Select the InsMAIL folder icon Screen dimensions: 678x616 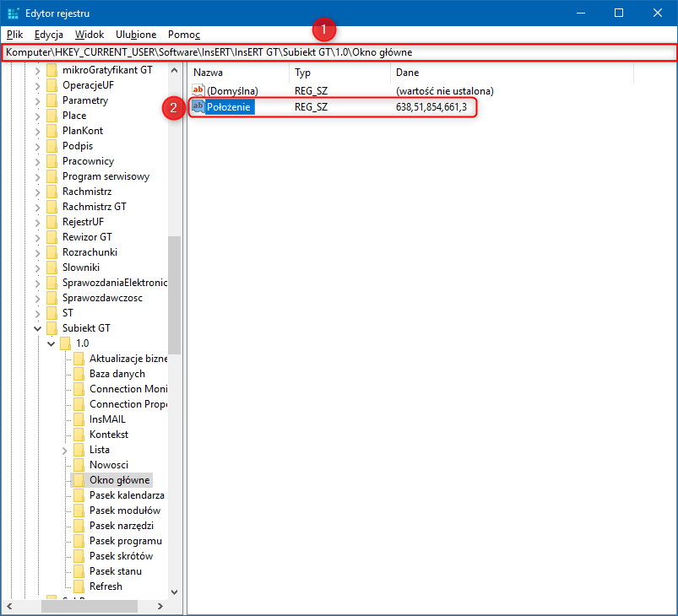coord(79,419)
